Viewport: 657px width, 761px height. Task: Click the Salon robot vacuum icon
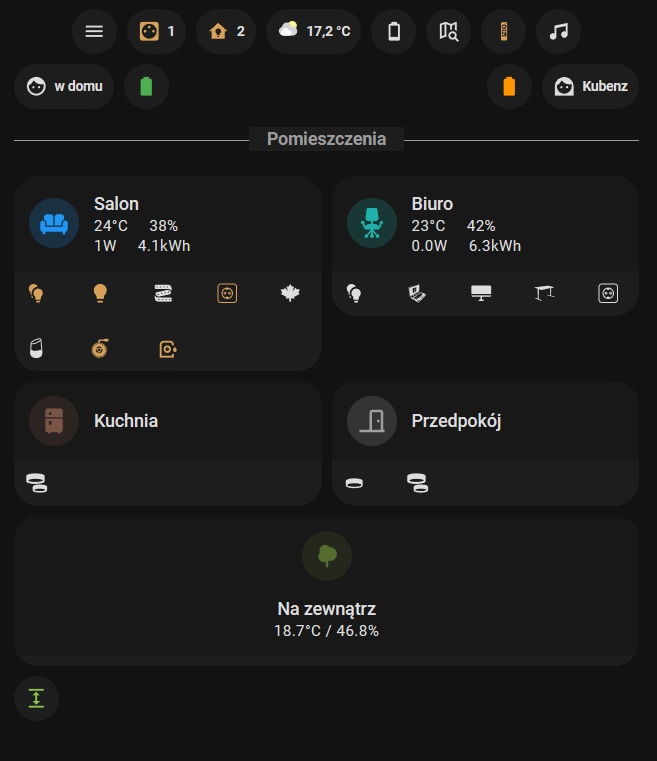point(99,348)
